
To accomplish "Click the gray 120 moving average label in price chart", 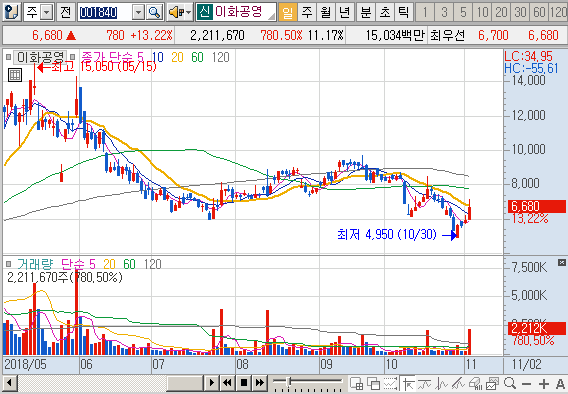I will (221, 57).
